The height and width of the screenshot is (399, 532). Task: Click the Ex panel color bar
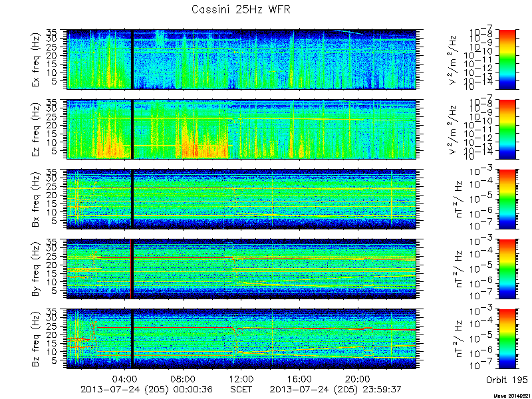tap(507, 60)
